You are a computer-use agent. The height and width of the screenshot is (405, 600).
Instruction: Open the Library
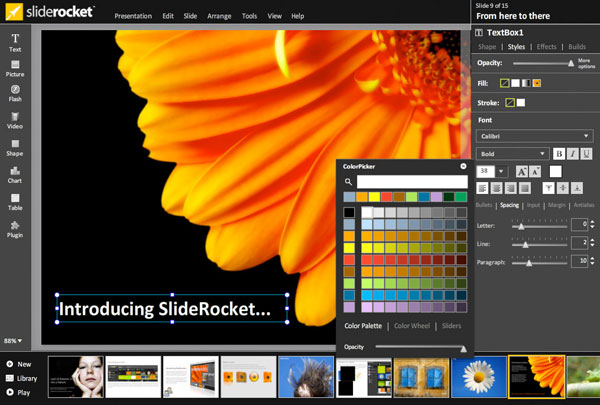22,378
